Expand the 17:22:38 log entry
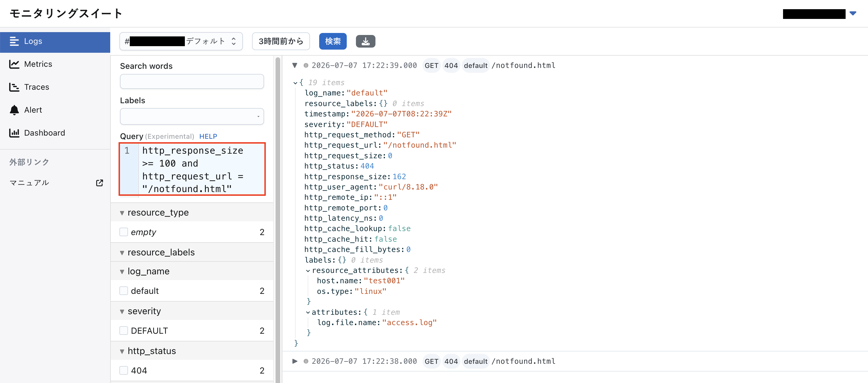Screen dimensions: 868x383 coord(295,361)
